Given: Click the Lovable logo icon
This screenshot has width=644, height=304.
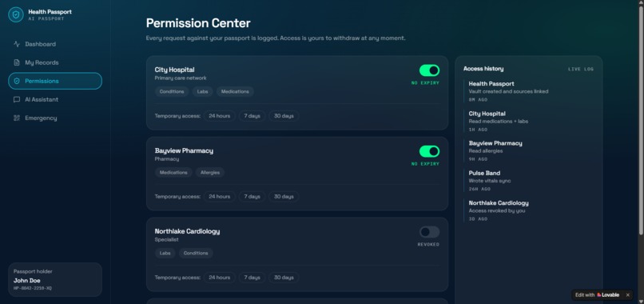Looking at the screenshot, I should pyautogui.click(x=598, y=295).
